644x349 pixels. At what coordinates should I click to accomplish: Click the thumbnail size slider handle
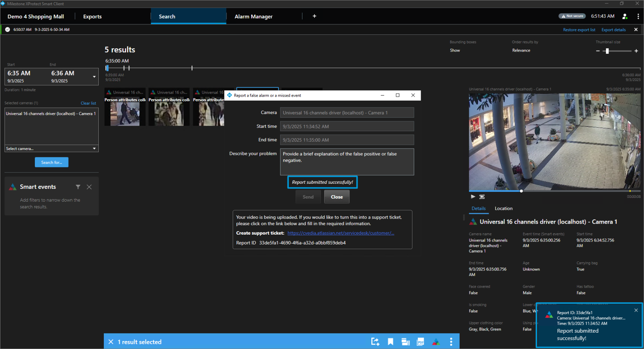point(607,51)
